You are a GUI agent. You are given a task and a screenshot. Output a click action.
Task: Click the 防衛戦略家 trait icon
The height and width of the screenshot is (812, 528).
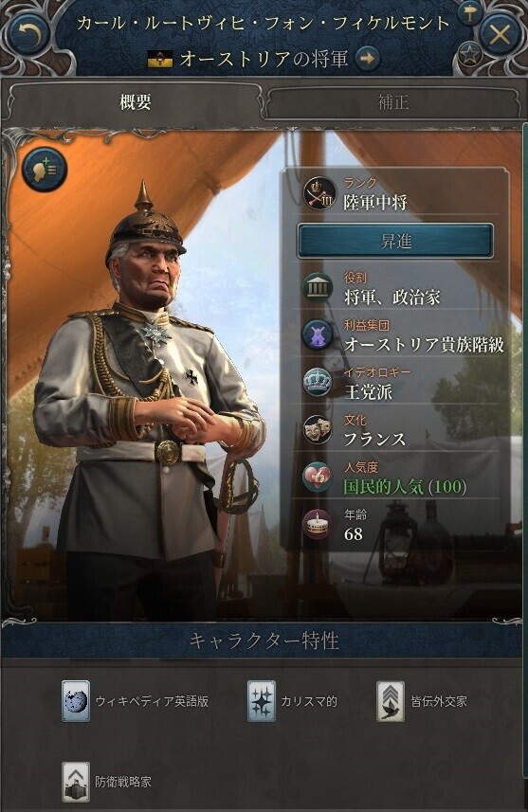click(76, 782)
